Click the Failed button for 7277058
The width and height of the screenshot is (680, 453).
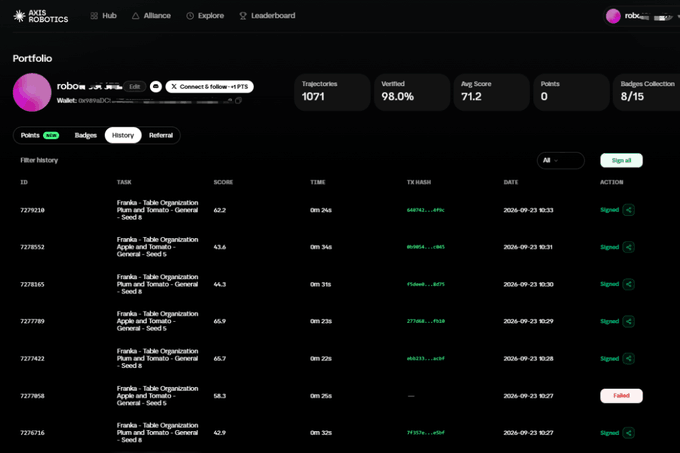pos(621,396)
